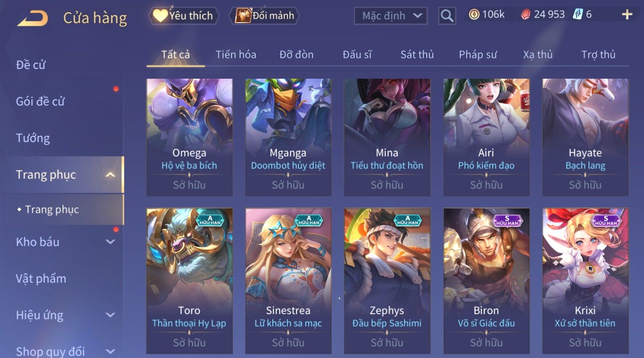This screenshot has height=358, width=644.
Task: Open Yêu thích favorites heart button
Action: pos(184,16)
